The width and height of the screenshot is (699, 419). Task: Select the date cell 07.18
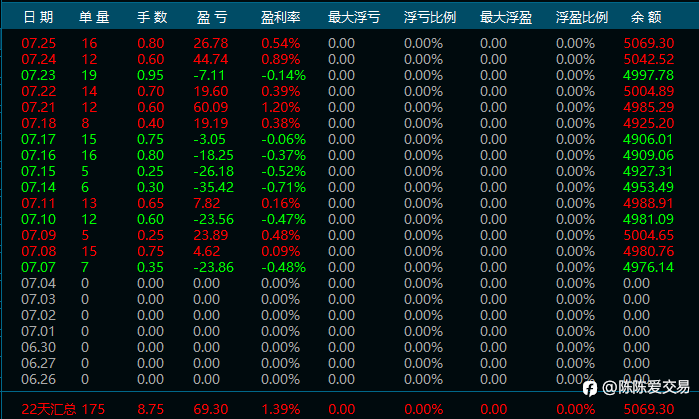[x=39, y=123]
